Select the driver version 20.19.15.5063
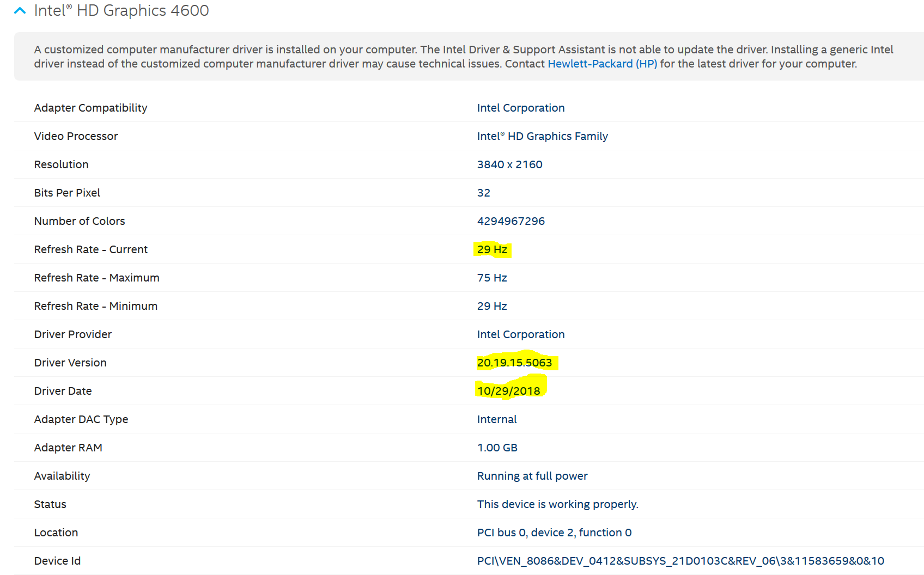924x575 pixels. coord(514,363)
